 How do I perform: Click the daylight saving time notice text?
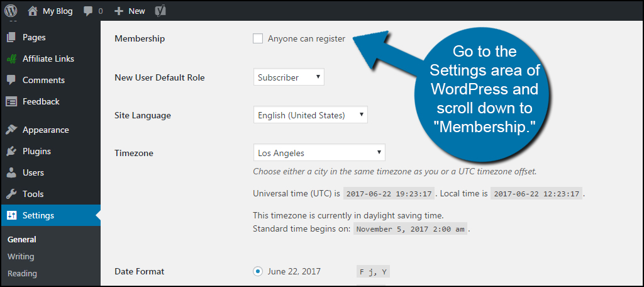(348, 215)
